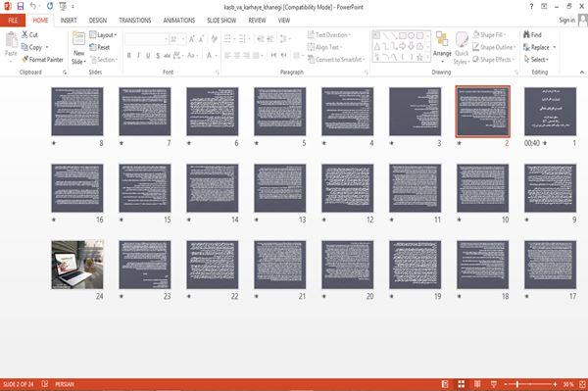Click the zoom out minus button
Viewport: 588px width, 391px height.
[506, 384]
